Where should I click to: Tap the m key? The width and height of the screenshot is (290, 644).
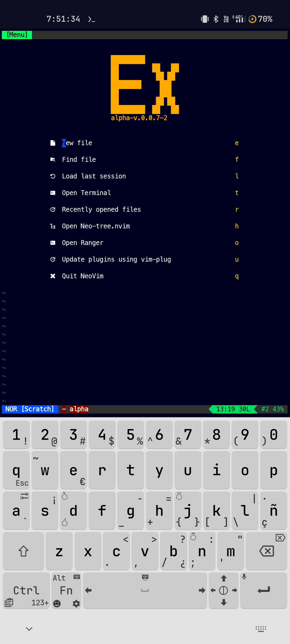tap(231, 551)
